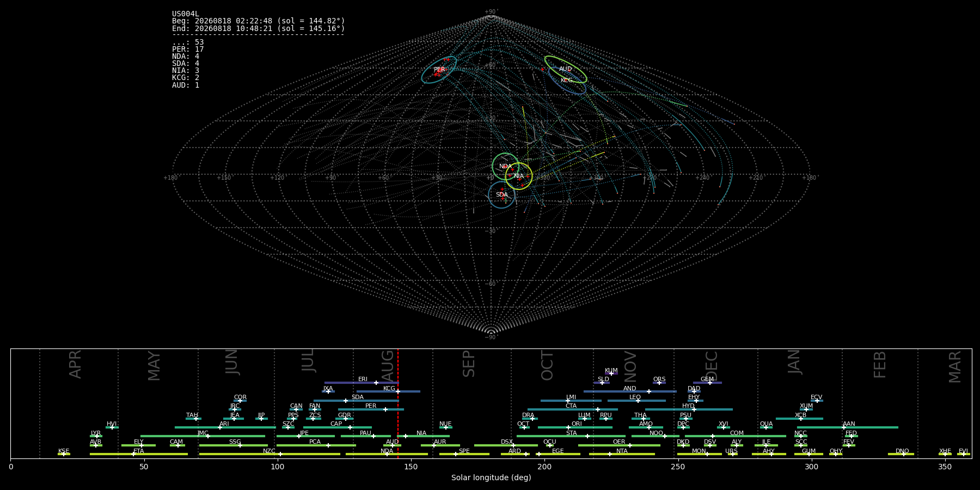Click the KCG radiant label on map
Image resolution: width=980 pixels, height=490 pixels.
[x=567, y=80]
